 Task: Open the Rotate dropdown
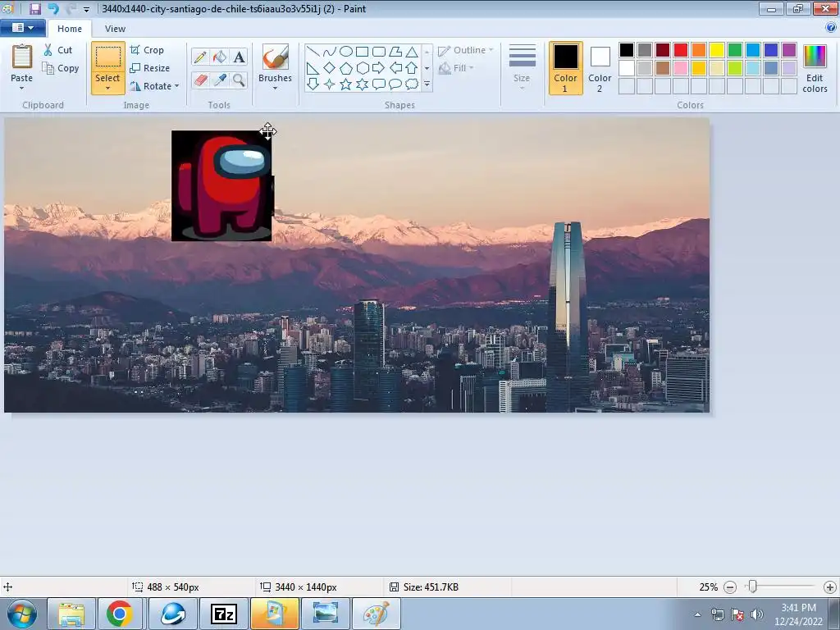pyautogui.click(x=155, y=86)
